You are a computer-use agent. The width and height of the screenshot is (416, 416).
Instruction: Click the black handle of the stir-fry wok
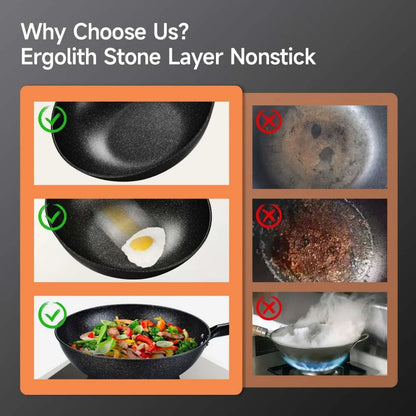click(x=219, y=330)
